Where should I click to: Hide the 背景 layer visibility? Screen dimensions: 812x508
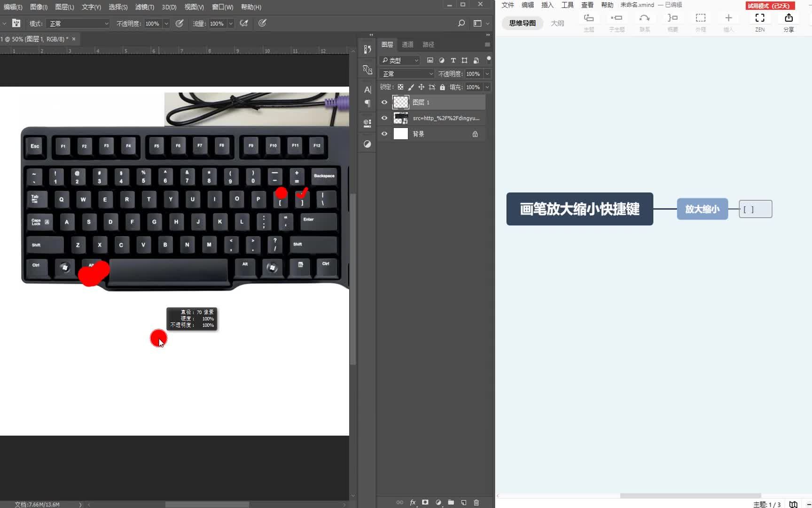pyautogui.click(x=384, y=134)
